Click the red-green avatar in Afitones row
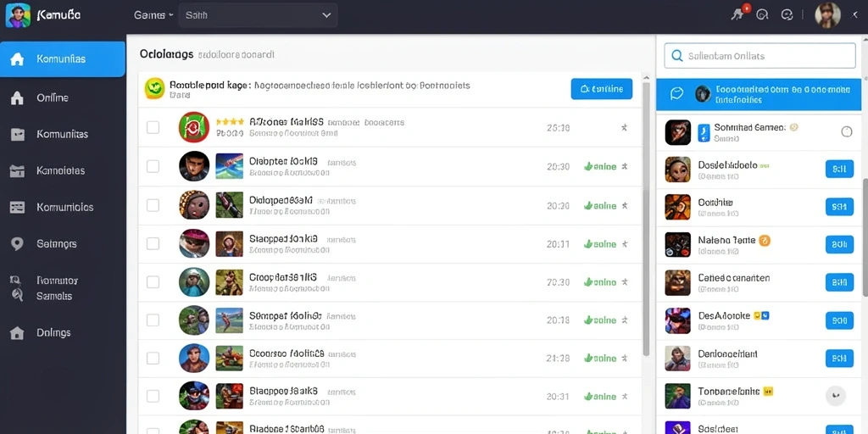The image size is (868, 434). pos(194,127)
